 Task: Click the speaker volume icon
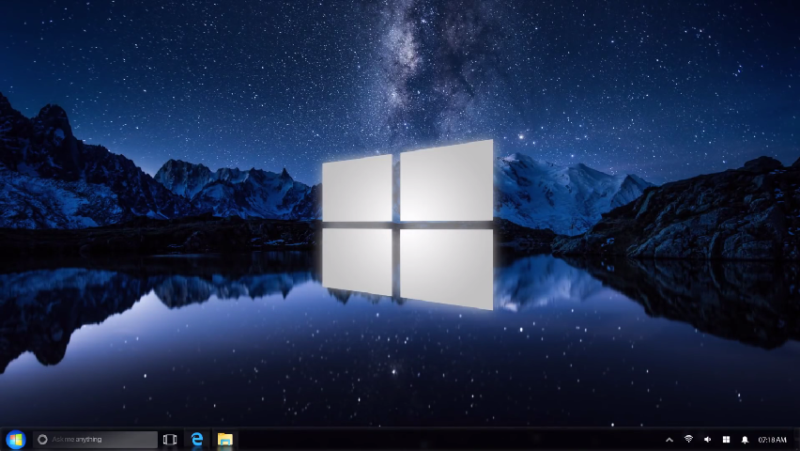[707, 439]
